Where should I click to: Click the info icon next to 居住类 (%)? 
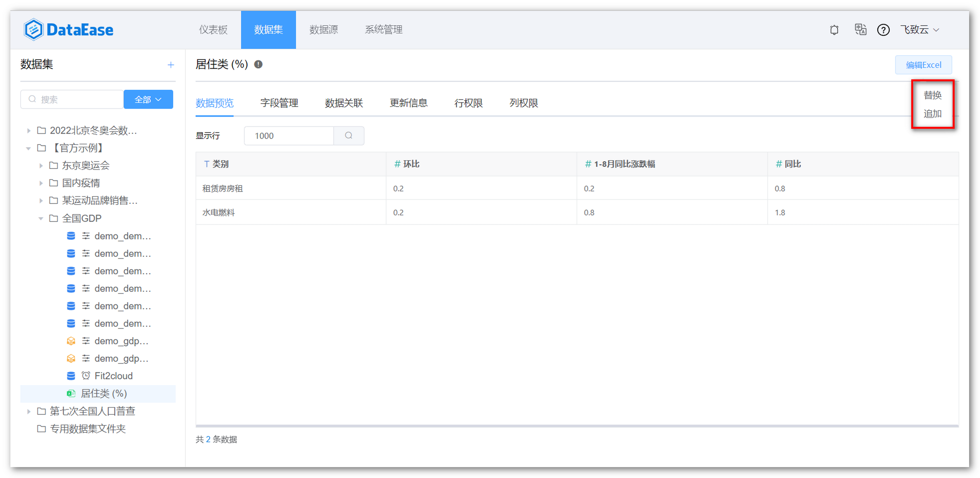(258, 64)
